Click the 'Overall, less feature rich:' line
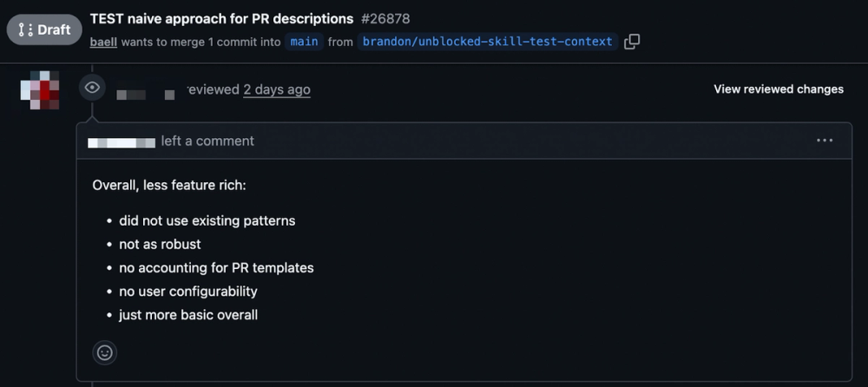868x387 pixels. [x=169, y=185]
